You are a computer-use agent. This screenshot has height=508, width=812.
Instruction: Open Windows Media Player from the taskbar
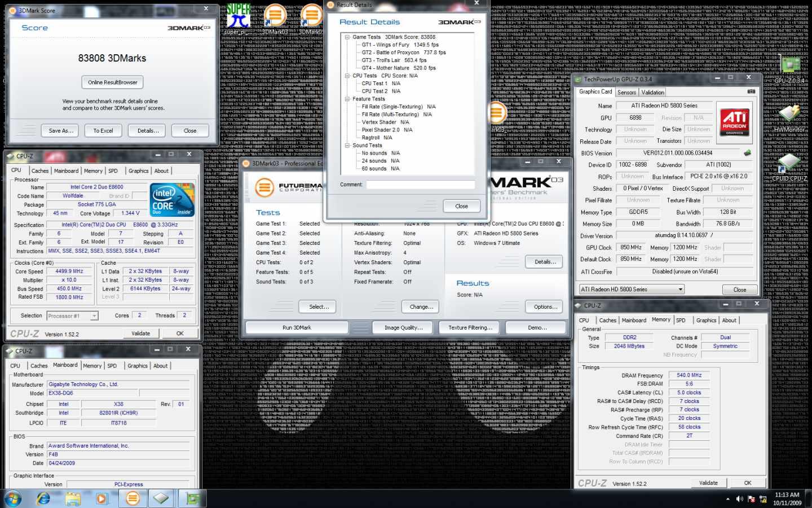click(102, 498)
